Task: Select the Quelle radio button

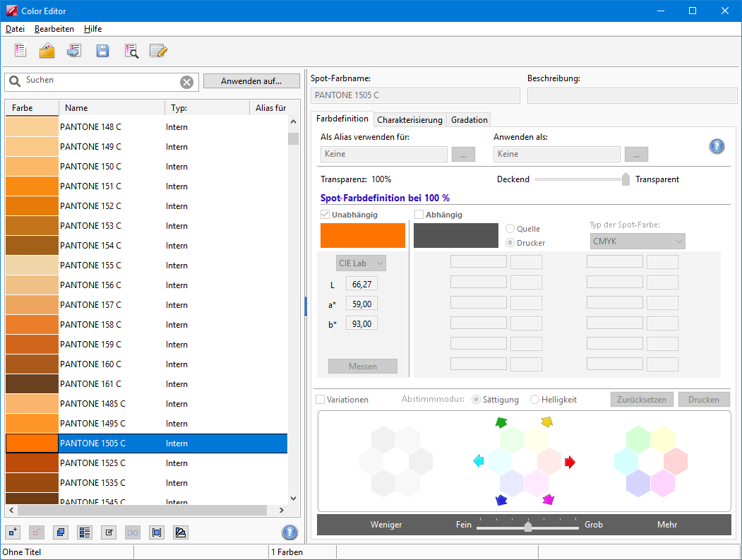Action: (510, 229)
